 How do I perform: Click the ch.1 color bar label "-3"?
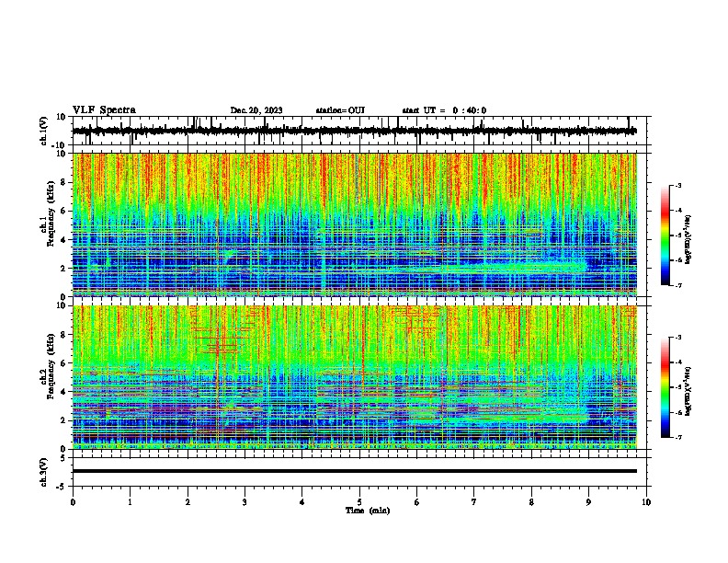click(678, 185)
